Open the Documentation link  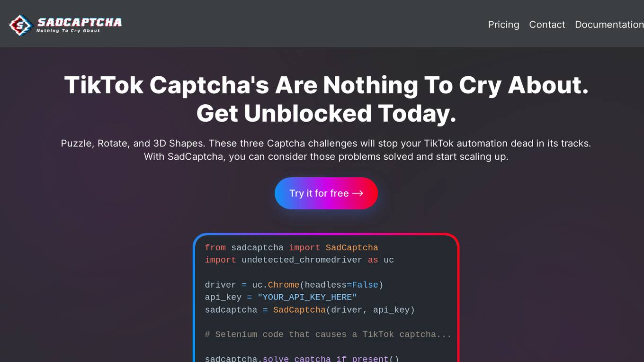(x=609, y=24)
